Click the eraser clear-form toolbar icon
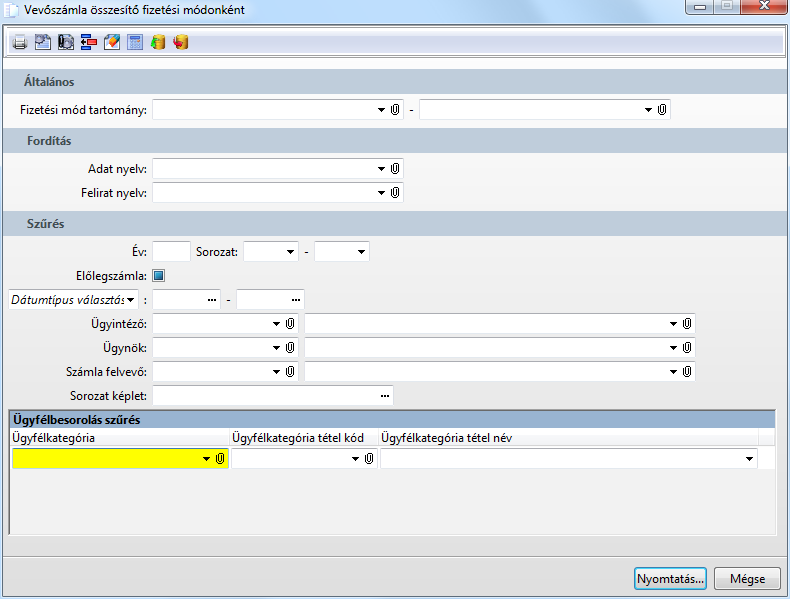 click(x=112, y=42)
